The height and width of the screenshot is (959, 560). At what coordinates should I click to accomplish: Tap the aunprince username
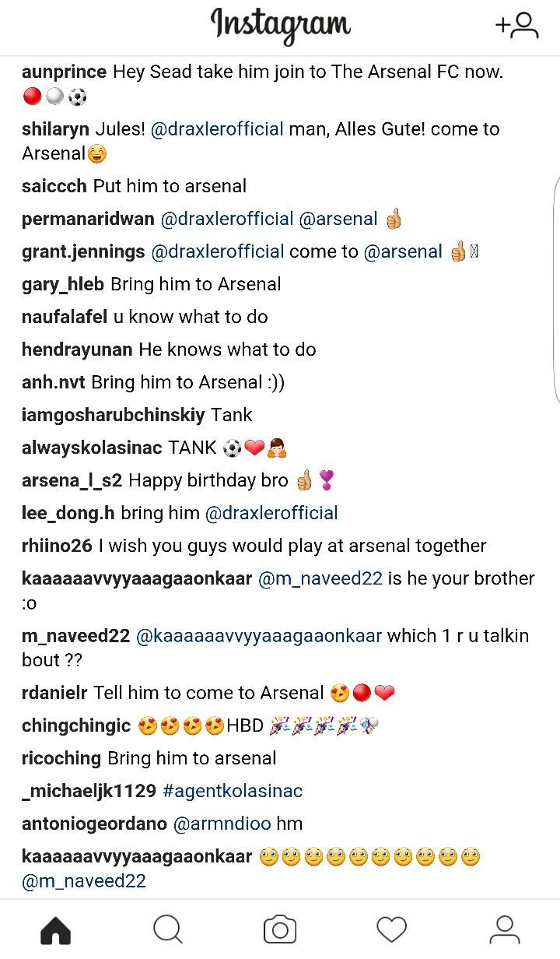65,72
